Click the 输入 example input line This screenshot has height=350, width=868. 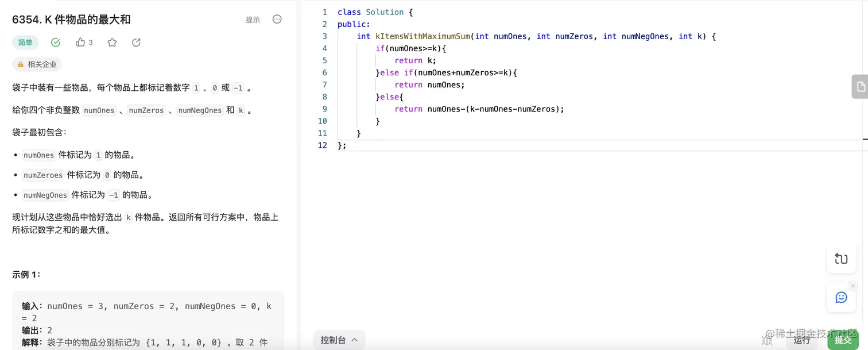(x=146, y=312)
